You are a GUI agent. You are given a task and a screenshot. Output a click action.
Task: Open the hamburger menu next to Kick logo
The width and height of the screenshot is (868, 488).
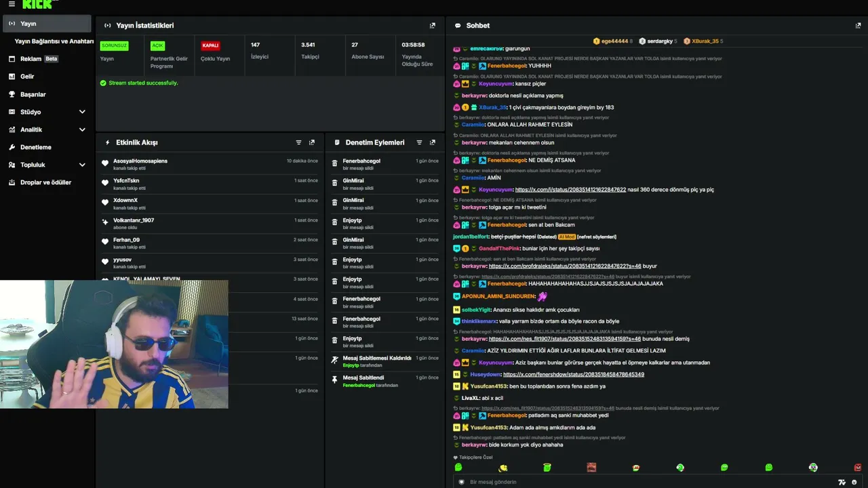[12, 4]
